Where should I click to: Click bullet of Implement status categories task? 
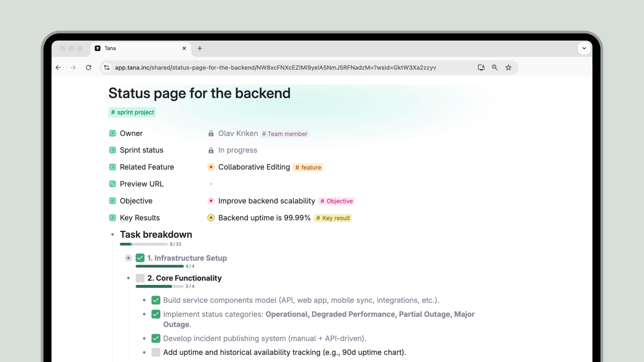144,314
